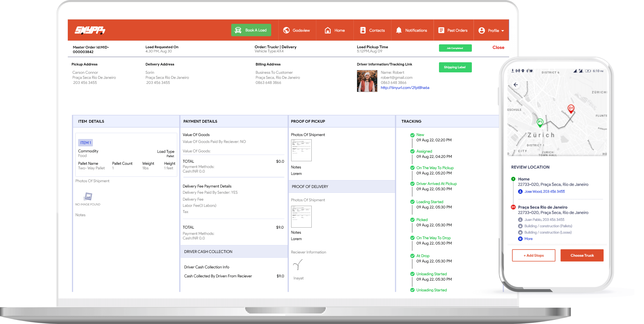The image size is (644, 324).
Task: Click Driver Arrived At Pickup checkmark
Action: [412, 184]
